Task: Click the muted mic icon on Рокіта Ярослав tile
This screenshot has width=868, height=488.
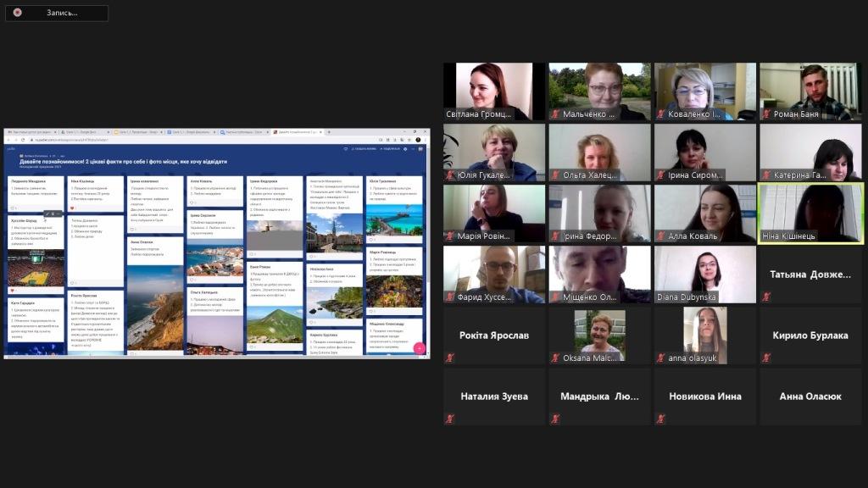Action: [x=450, y=358]
